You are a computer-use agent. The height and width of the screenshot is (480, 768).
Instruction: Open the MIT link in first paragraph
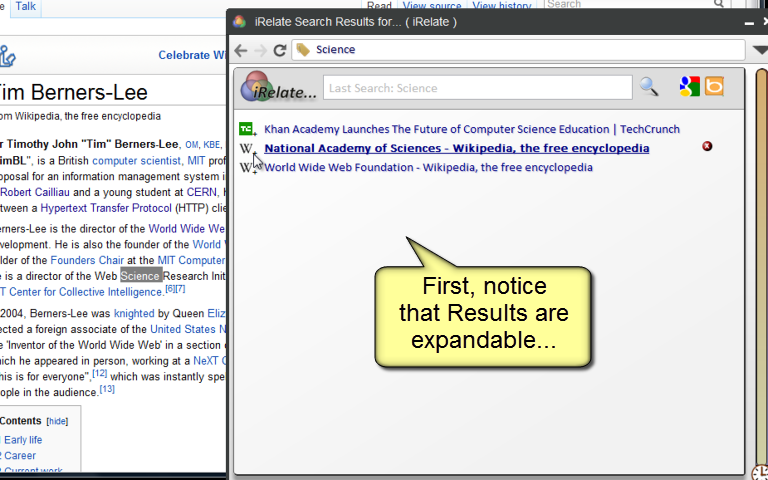[x=196, y=161]
